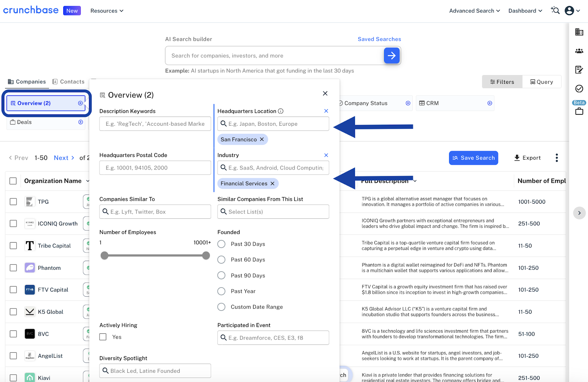Image resolution: width=588 pixels, height=382 pixels.
Task: Clear Industry filter with blue X
Action: click(x=326, y=155)
